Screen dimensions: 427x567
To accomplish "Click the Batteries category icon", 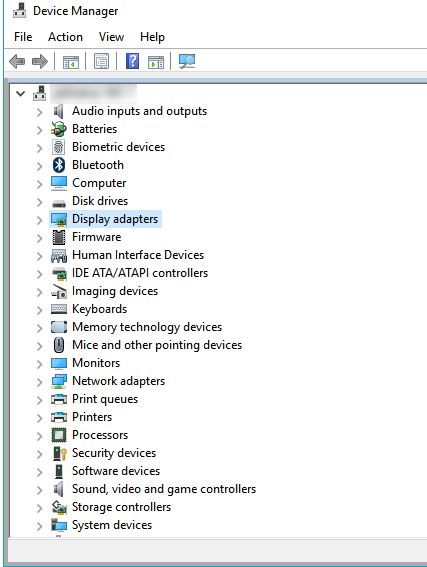I will (x=59, y=129).
